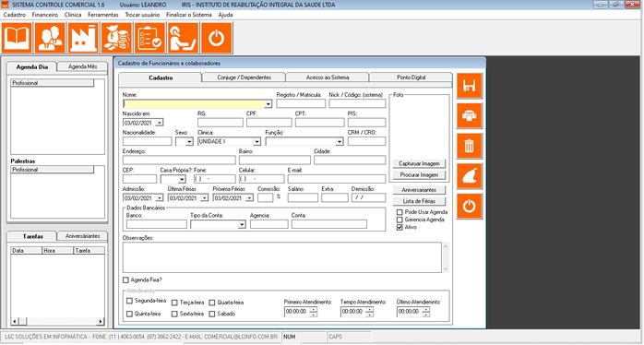The image size is (644, 345).
Task: Click the Capturar Imagem button
Action: point(419,163)
